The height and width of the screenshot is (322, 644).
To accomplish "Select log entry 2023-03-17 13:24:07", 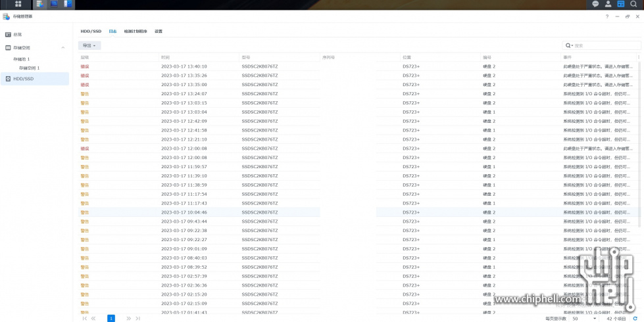I will click(x=357, y=93).
